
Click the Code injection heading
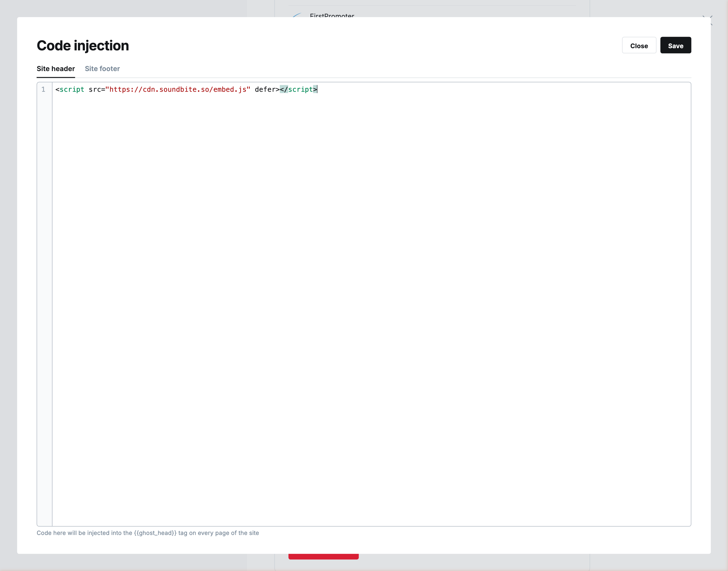(83, 46)
